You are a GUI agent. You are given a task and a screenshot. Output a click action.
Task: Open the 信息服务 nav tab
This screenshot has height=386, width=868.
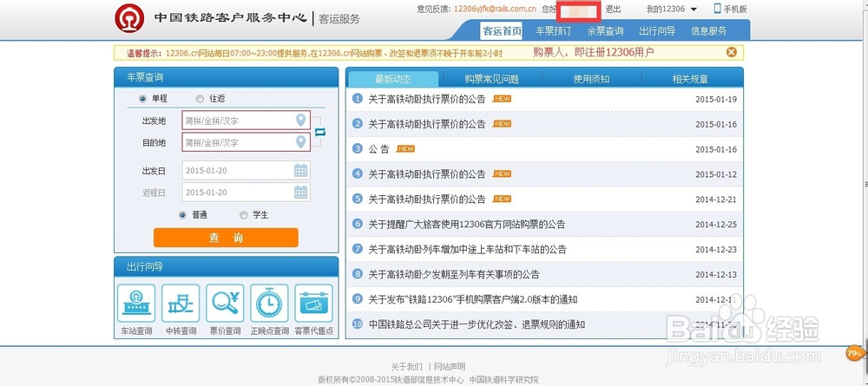point(708,31)
